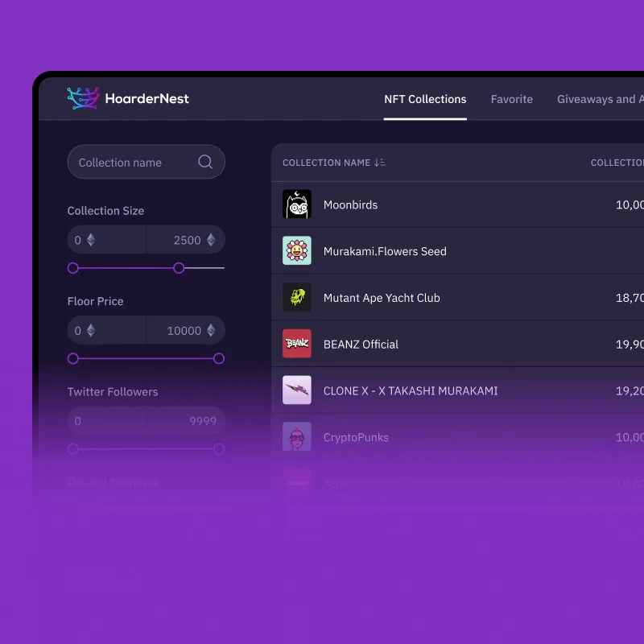This screenshot has height=644, width=644.
Task: Click the Twitter Followers filter label
Action: click(113, 391)
